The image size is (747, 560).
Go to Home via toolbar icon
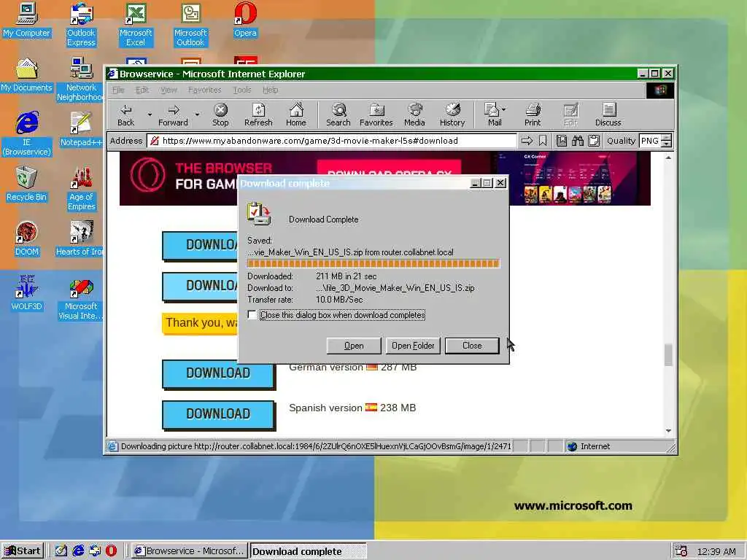pyautogui.click(x=296, y=110)
